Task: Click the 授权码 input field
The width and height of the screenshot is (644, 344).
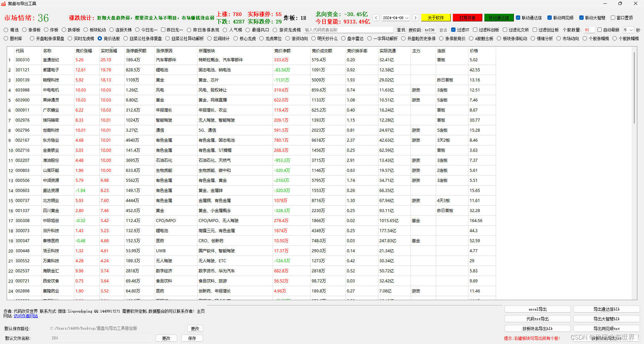Action: click(x=430, y=30)
